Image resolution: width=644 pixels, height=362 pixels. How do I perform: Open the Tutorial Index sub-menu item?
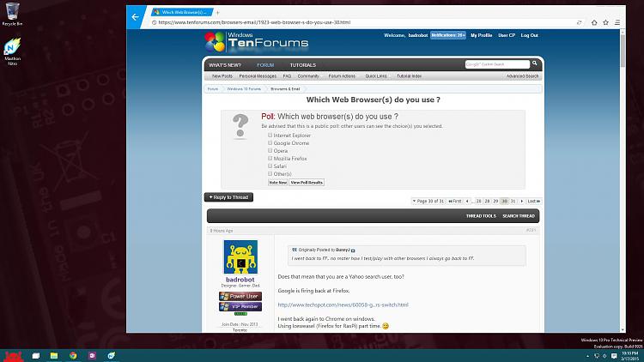coord(409,76)
